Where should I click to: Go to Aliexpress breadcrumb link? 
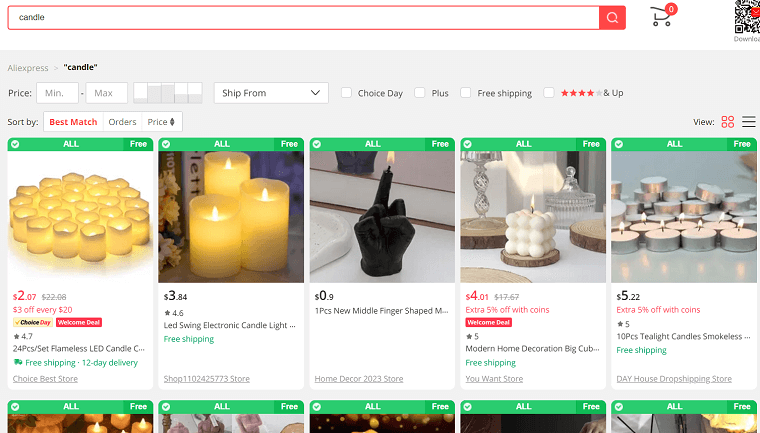28,68
